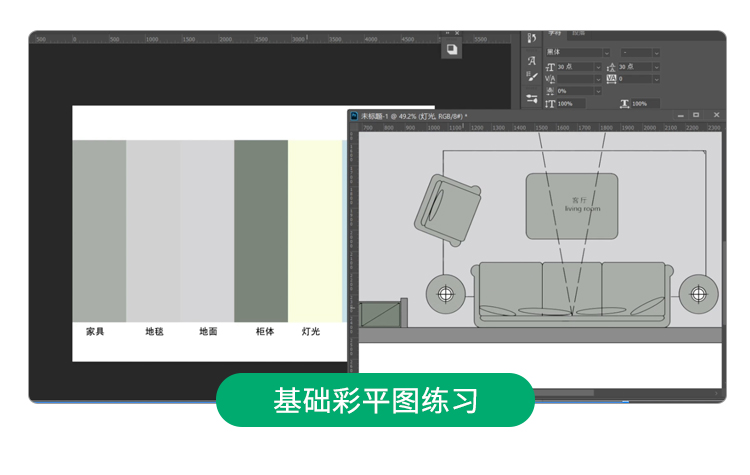This screenshot has width=750, height=475.
Task: Close the small floating collapsed panel
Action: [x=457, y=33]
